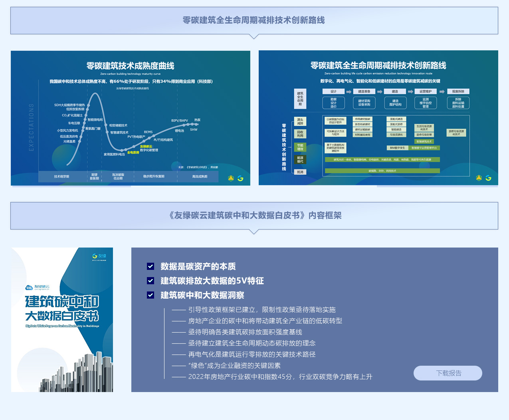Click the 能源替代 category box in the route slide
The image size is (509, 420).
(300, 160)
